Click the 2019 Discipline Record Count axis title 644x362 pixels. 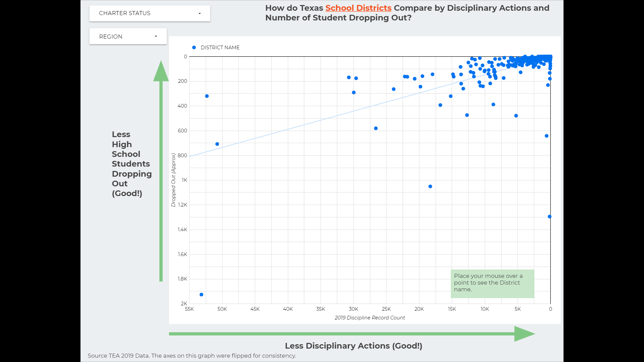coord(370,318)
